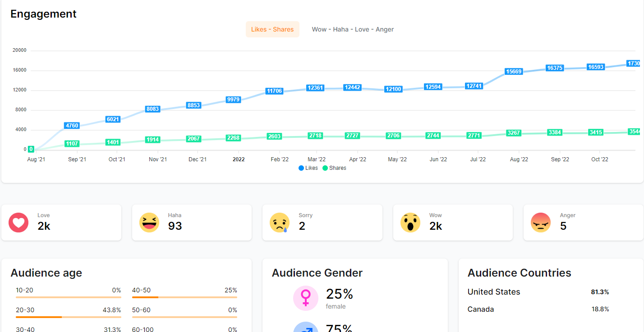Click the Sorry count of 2
This screenshot has width=644, height=332.
click(x=302, y=226)
